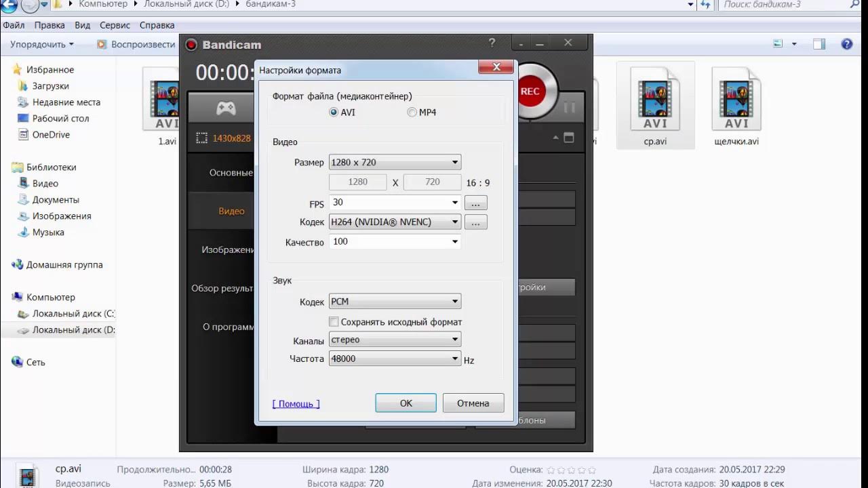Open the Упорядочить dropdown in Explorer toolbar

[x=42, y=44]
